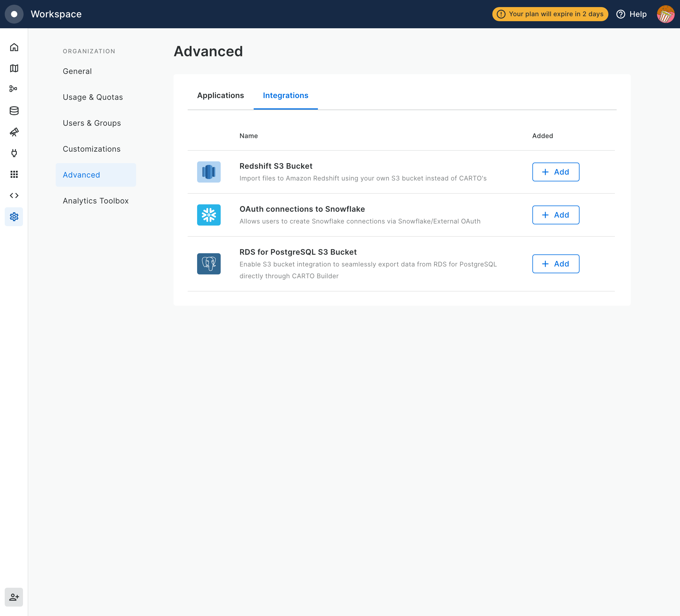Click the invite user icon

[14, 597]
